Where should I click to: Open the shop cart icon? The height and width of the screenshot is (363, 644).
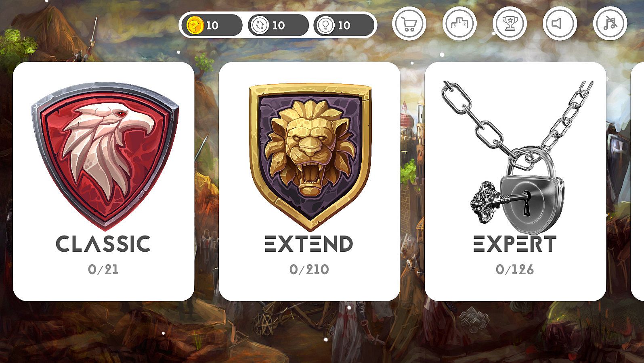(x=409, y=23)
